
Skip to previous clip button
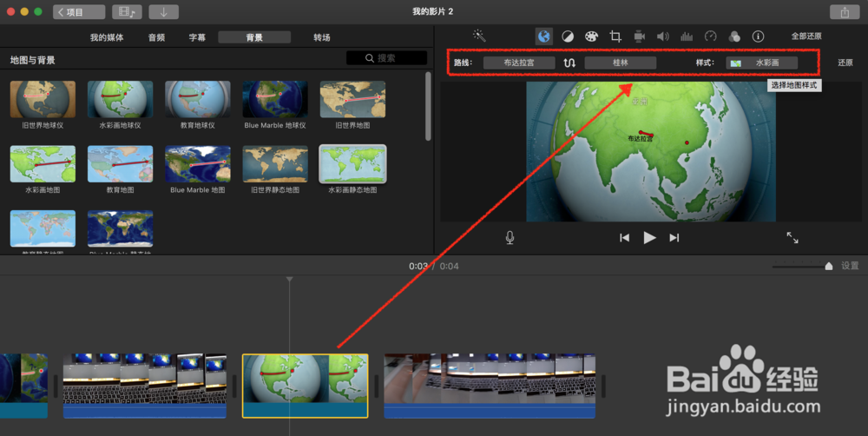(624, 238)
